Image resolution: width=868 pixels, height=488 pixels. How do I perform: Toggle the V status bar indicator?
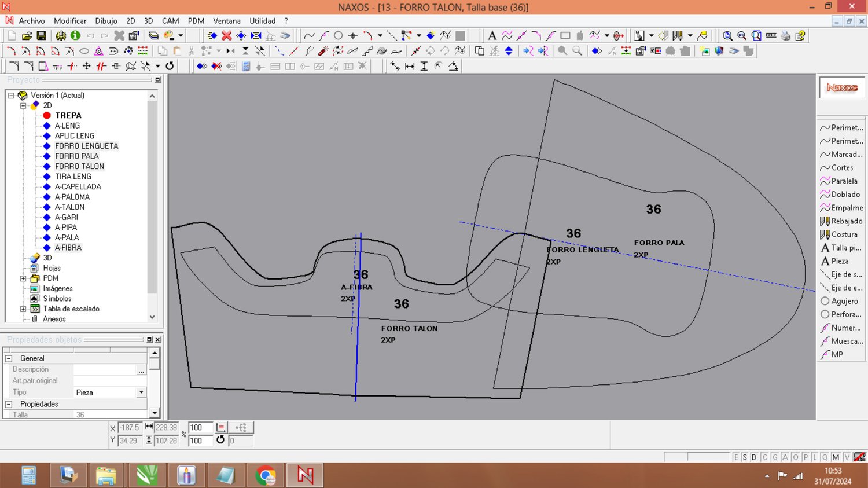pyautogui.click(x=847, y=457)
